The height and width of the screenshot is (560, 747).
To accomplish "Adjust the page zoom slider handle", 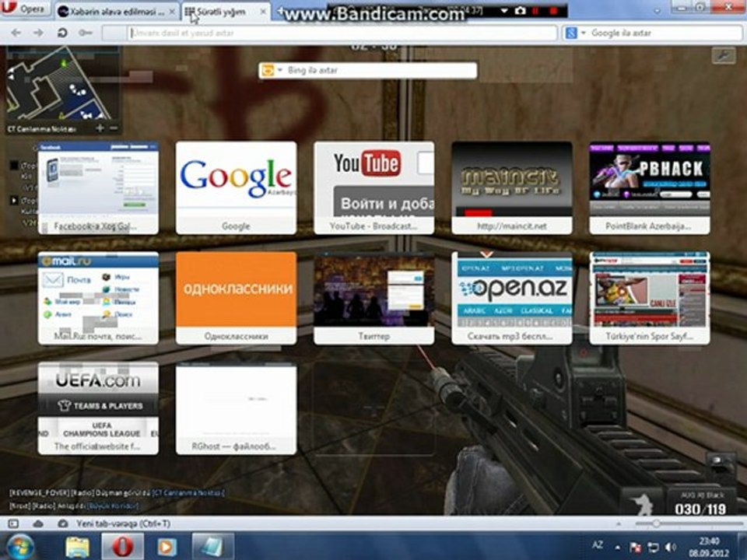I will (656, 523).
